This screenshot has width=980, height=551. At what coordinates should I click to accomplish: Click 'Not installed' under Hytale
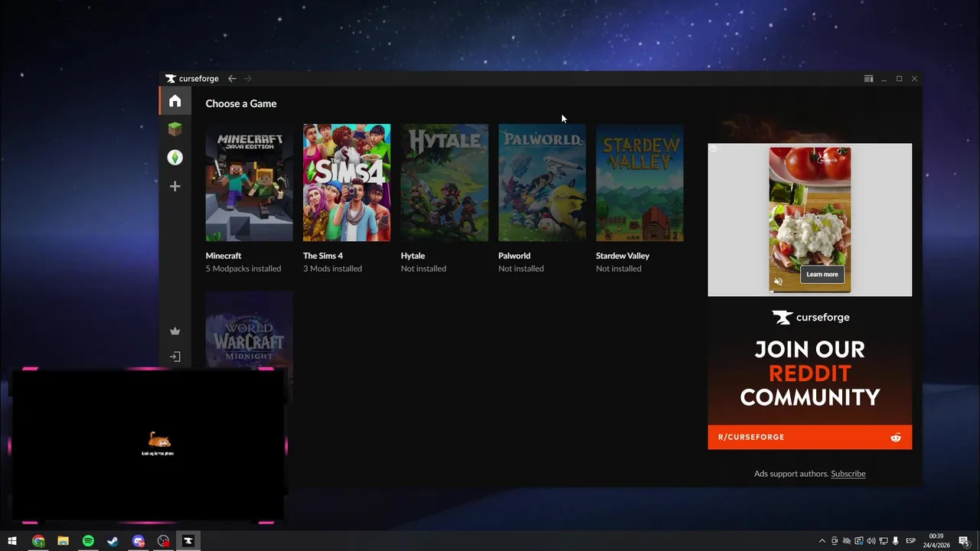point(423,269)
